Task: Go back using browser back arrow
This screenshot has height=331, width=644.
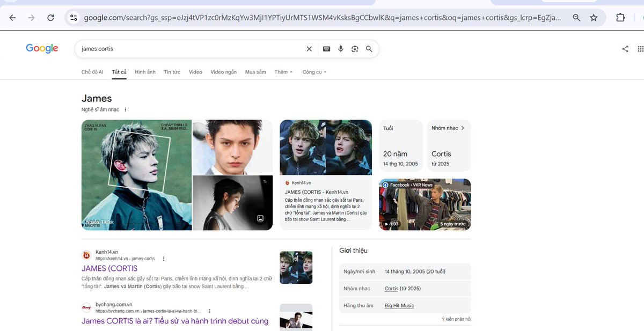Action: click(12, 18)
